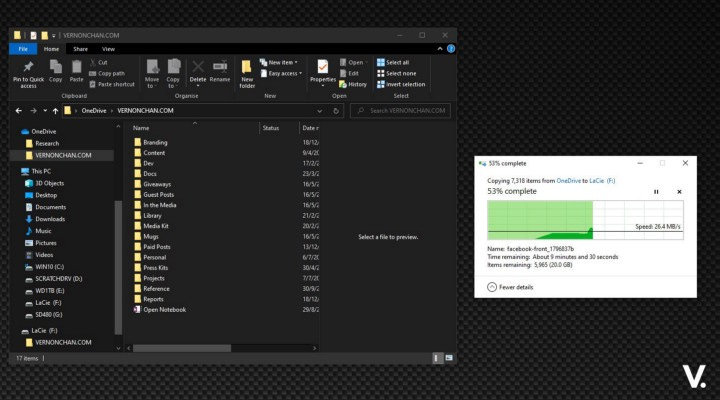Go up one folder level arrow
This screenshot has height=400, width=720.
pos(55,111)
